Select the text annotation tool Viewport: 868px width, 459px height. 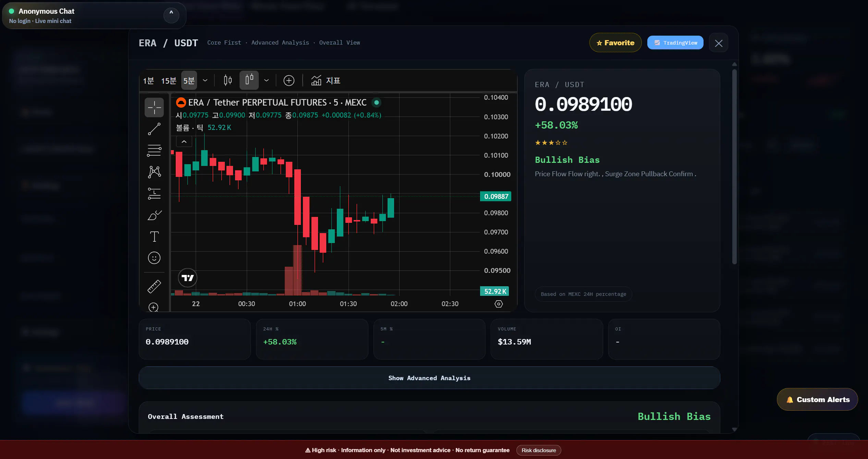point(154,237)
